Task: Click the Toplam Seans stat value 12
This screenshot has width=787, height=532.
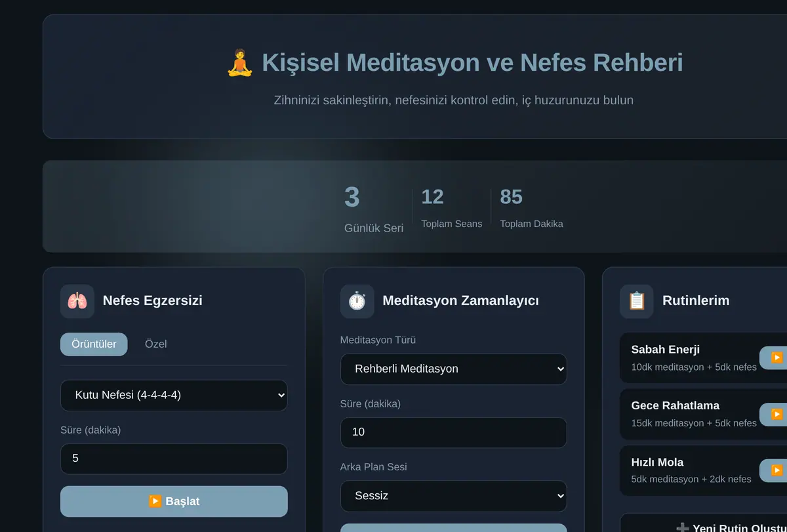Action: click(x=432, y=197)
